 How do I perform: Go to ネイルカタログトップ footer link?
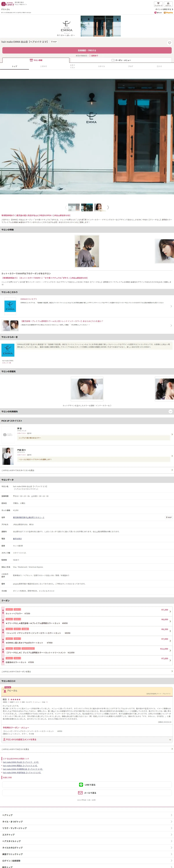click(87, 847)
